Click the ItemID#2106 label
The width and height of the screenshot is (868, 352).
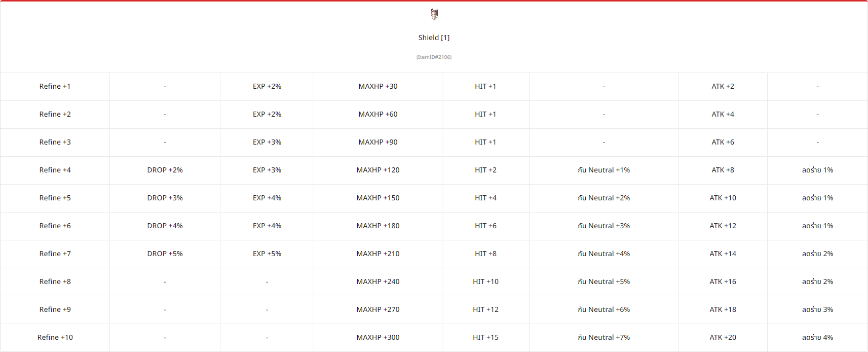click(434, 57)
